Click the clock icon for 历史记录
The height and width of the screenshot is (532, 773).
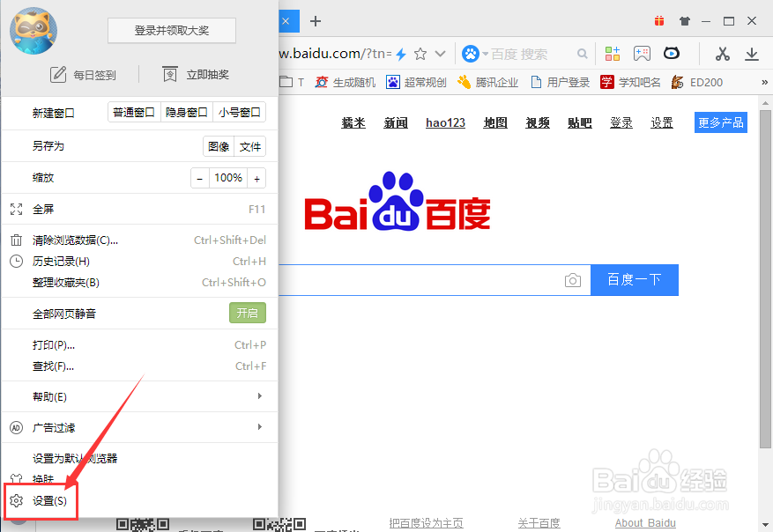pyautogui.click(x=16, y=261)
